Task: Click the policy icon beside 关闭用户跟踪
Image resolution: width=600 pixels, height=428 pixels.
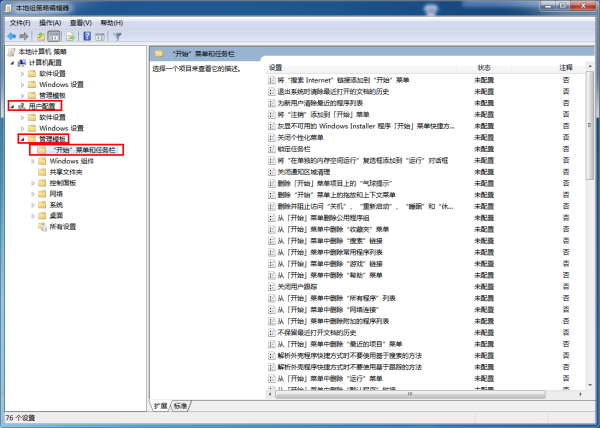Action: (272, 287)
